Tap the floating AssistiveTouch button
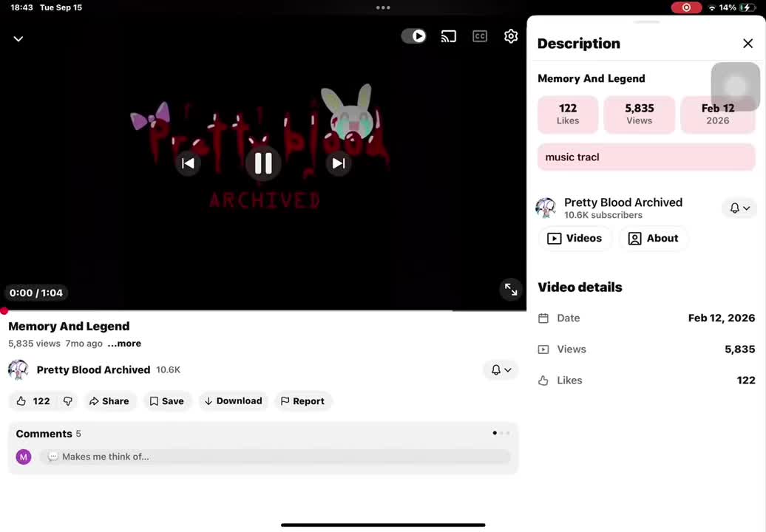The height and width of the screenshot is (532, 766). pyautogui.click(x=735, y=87)
